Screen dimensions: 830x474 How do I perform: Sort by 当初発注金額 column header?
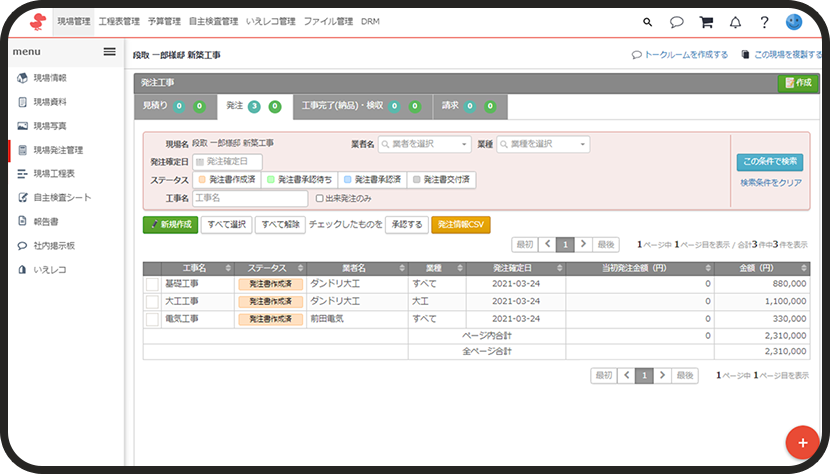[x=640, y=268]
